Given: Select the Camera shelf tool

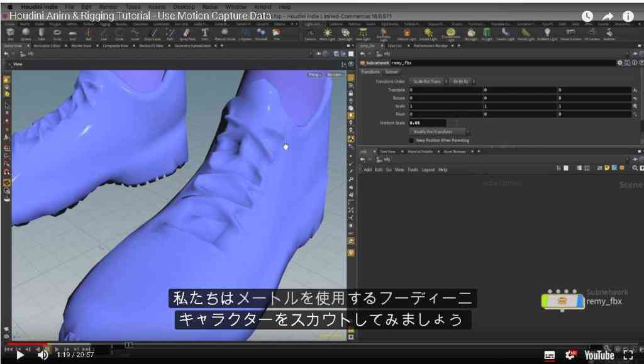Looking at the screenshot, I should point(310,34).
